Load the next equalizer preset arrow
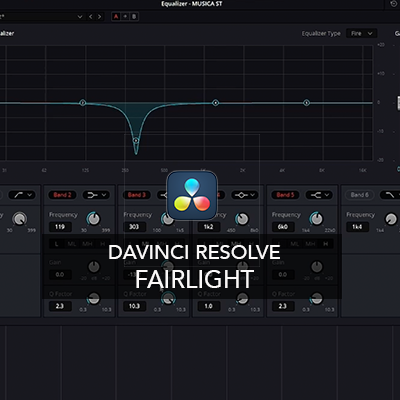The width and height of the screenshot is (400, 400). 99,16
